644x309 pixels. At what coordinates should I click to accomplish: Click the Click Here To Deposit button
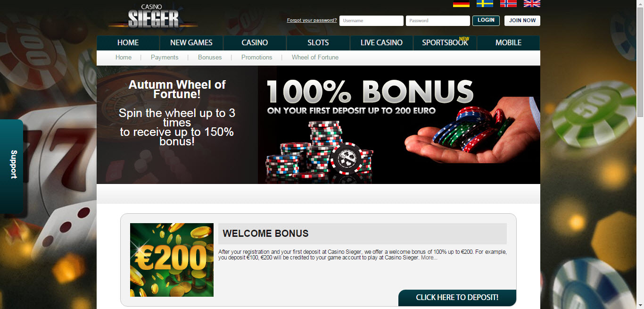tap(457, 298)
